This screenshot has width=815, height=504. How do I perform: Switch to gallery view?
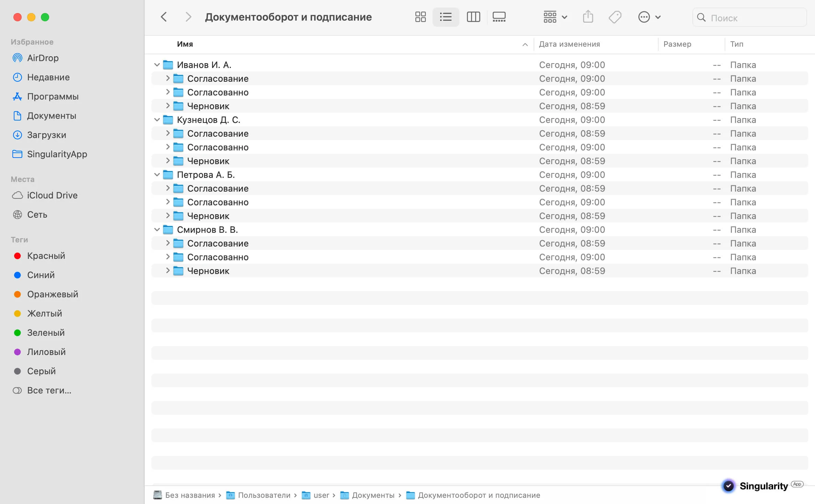pos(499,17)
